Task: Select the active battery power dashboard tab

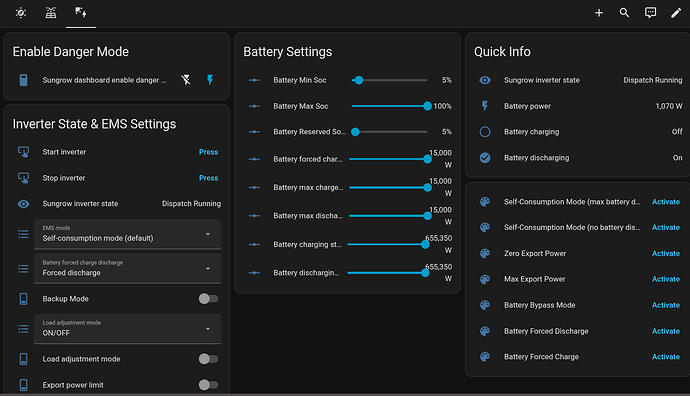Action: pos(81,13)
